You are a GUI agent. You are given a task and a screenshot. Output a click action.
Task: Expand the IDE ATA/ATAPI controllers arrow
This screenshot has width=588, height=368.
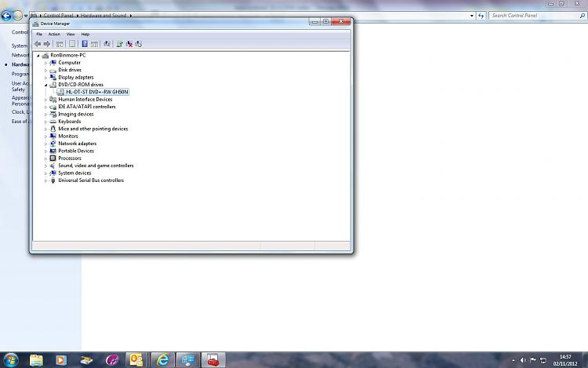(45, 107)
